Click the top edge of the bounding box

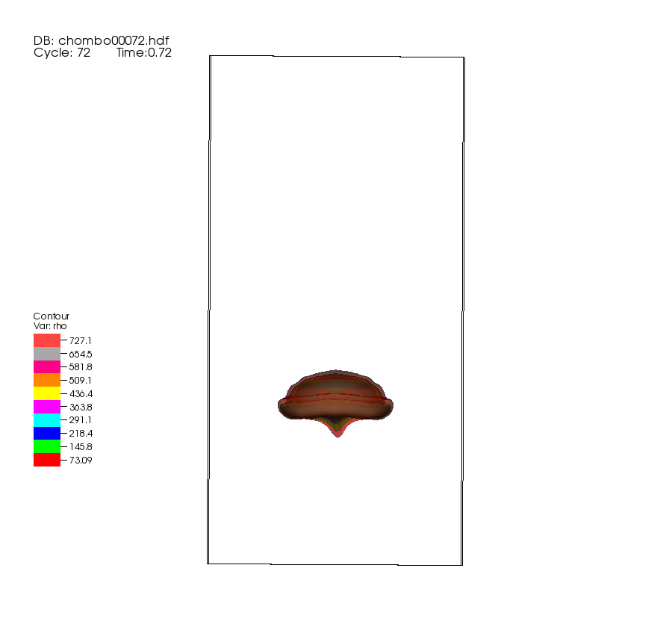coord(337,56)
